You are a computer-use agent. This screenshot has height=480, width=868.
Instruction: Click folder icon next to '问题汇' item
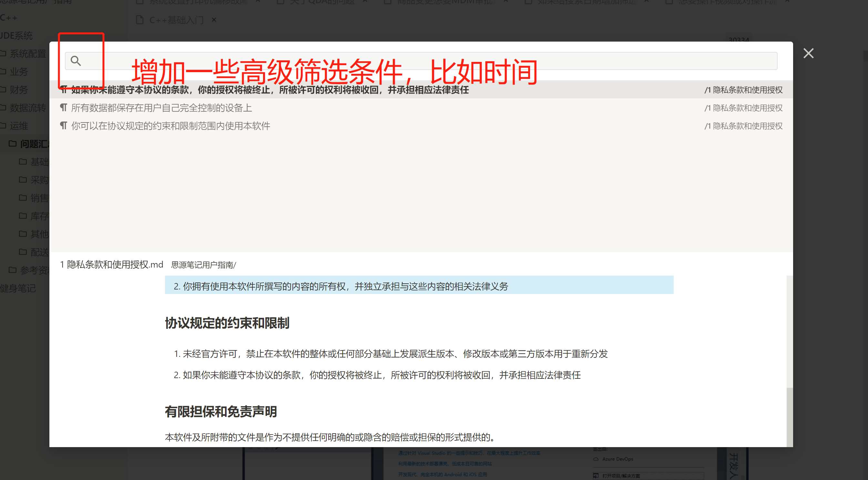[13, 144]
